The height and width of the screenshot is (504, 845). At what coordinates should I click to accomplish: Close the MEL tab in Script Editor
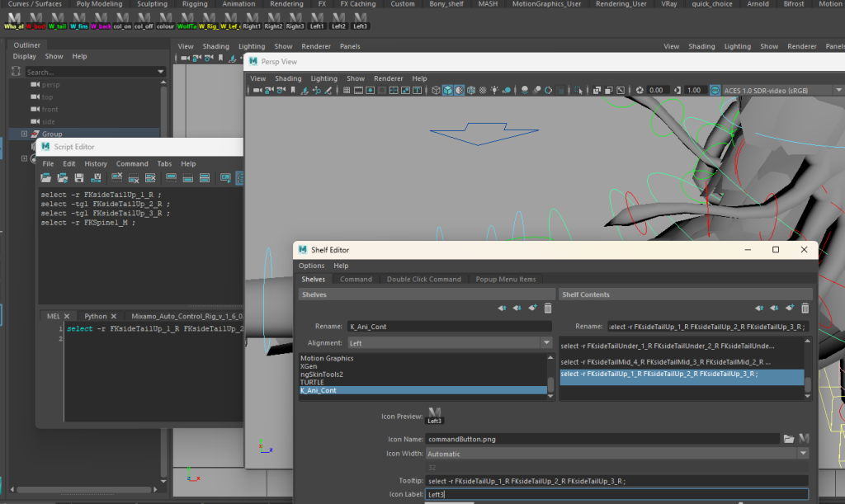coord(67,316)
